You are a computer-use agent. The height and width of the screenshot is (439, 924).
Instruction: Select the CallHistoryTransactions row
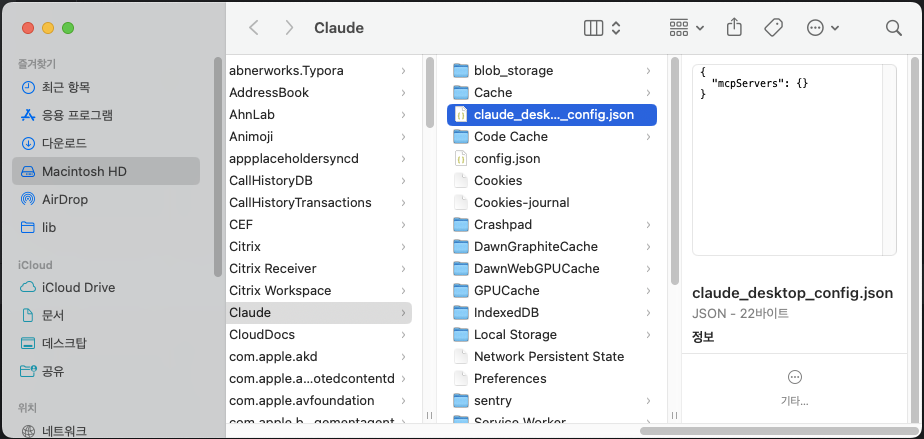point(319,203)
